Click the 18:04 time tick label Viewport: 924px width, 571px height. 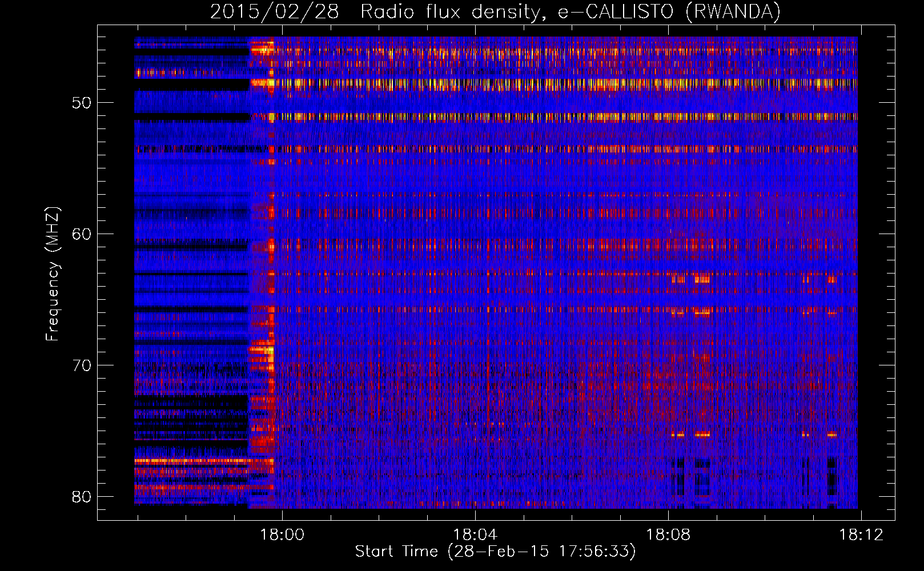(475, 535)
